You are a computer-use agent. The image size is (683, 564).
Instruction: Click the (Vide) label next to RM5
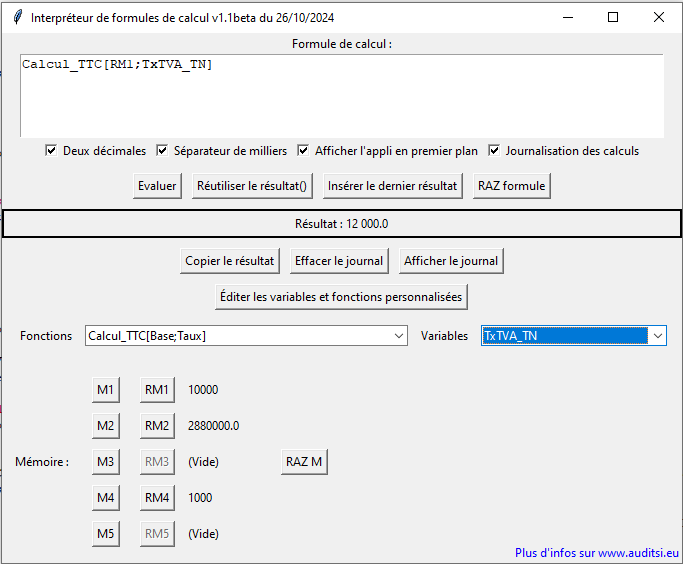tap(203, 534)
